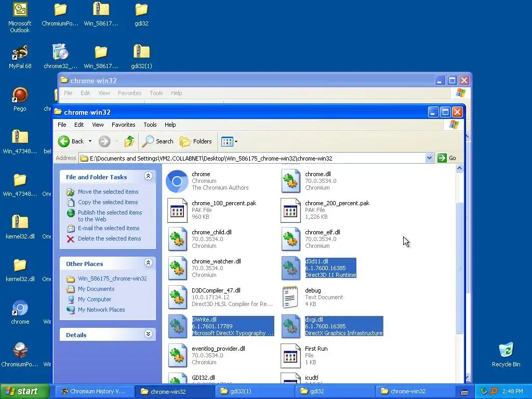Select chrome_100_percent.pak file icon
Viewport: 532px width, 399px height.
coord(177,210)
